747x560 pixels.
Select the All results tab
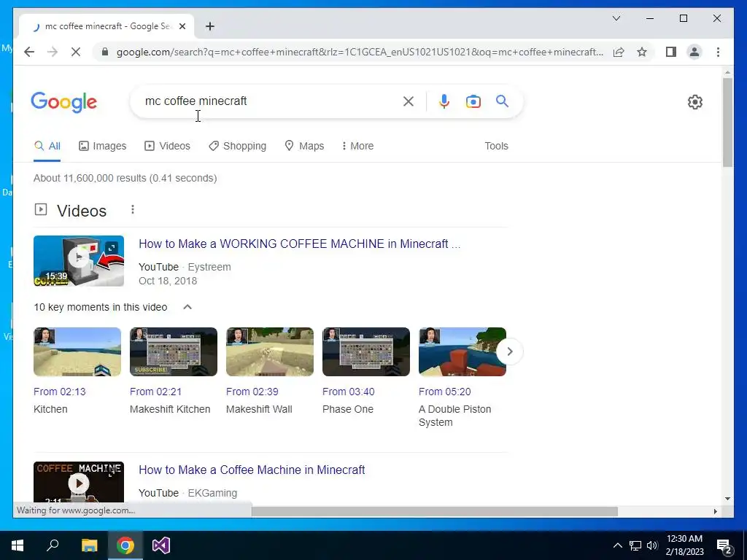click(x=47, y=146)
